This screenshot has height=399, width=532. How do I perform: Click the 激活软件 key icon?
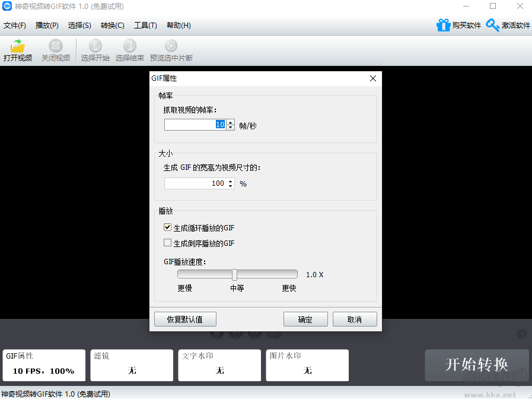point(492,25)
